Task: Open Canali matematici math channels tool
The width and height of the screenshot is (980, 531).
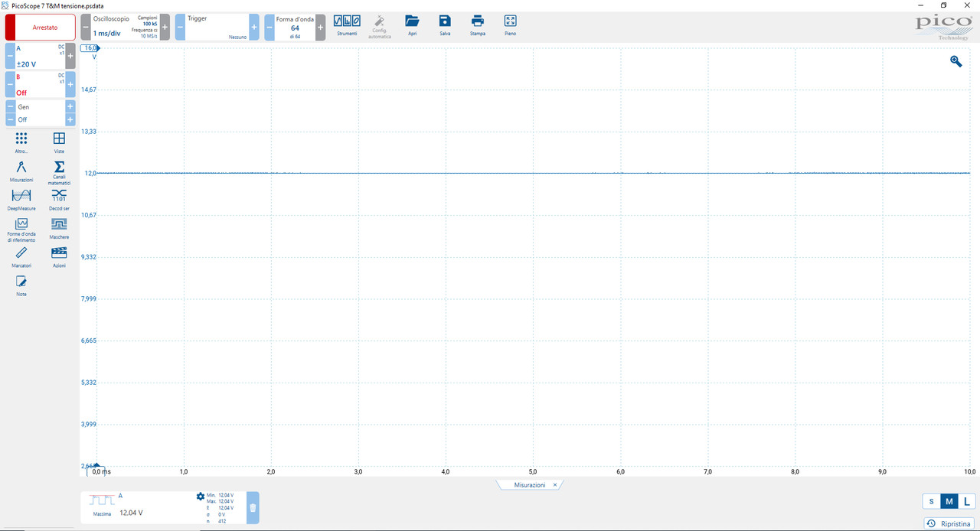Action: coord(59,173)
